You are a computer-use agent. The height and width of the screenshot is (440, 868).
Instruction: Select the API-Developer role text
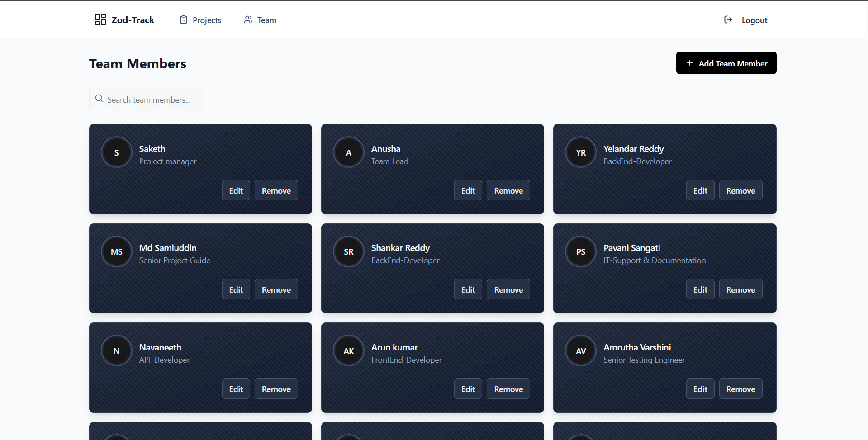tap(164, 360)
